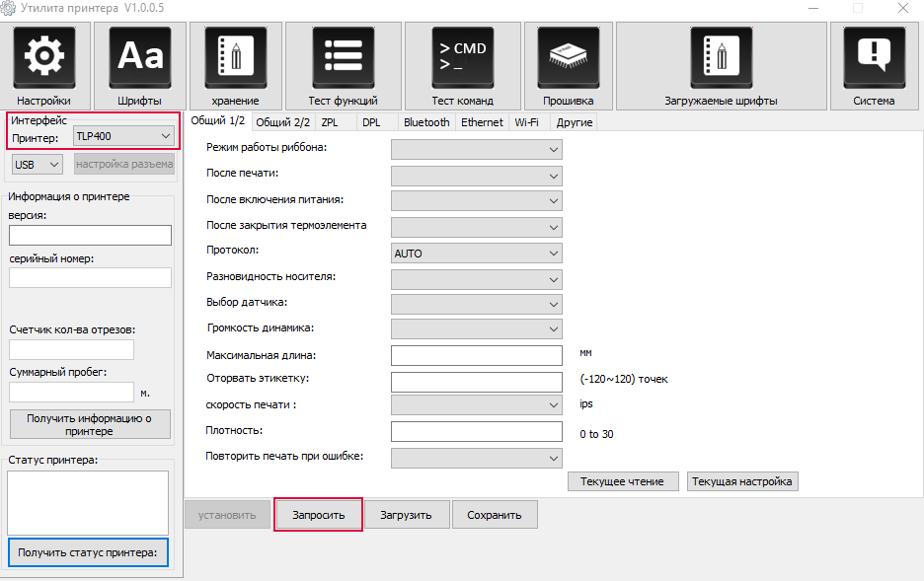Expand the Принтер TLP400 dropdown
Image resolution: width=924 pixels, height=581 pixels.
tap(123, 136)
